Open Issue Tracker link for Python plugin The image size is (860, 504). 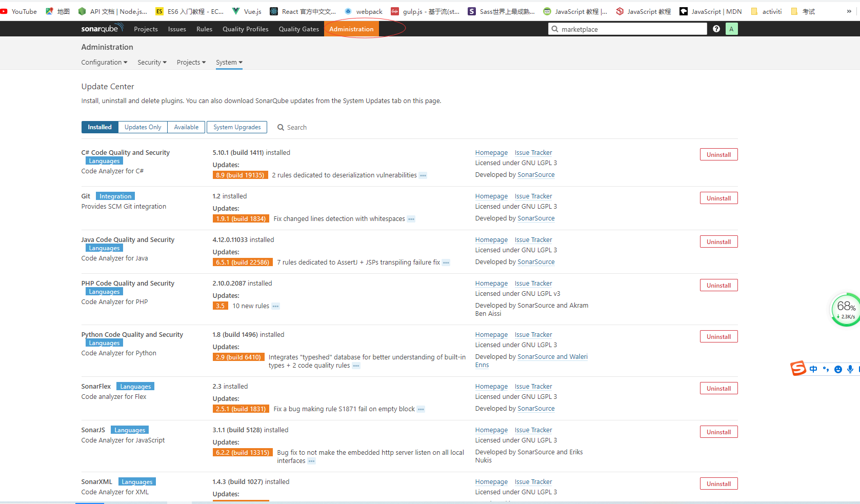click(x=533, y=335)
